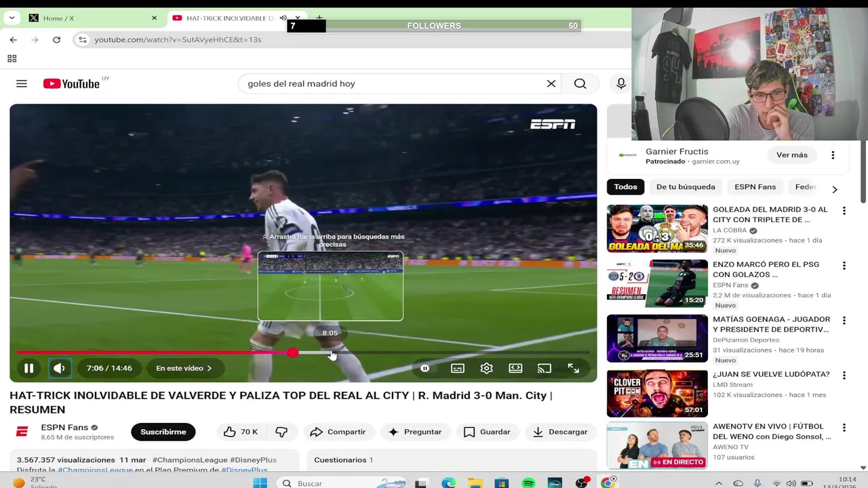This screenshot has height=488, width=868.
Task: Open the AWENOTV EN VIVO video title
Action: pyautogui.click(x=772, y=432)
